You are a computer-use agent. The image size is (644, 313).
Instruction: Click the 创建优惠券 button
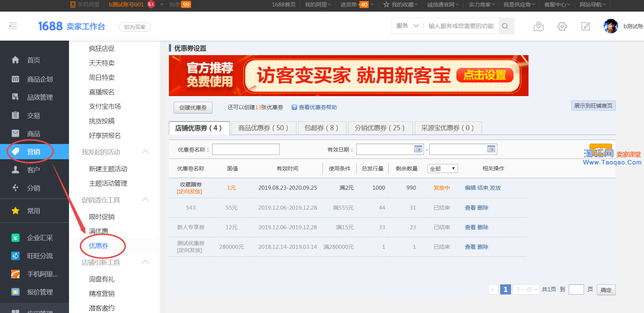point(193,107)
